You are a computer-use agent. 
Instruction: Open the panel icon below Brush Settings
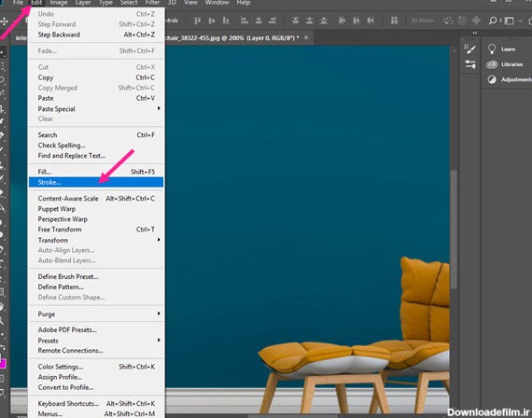pos(470,64)
